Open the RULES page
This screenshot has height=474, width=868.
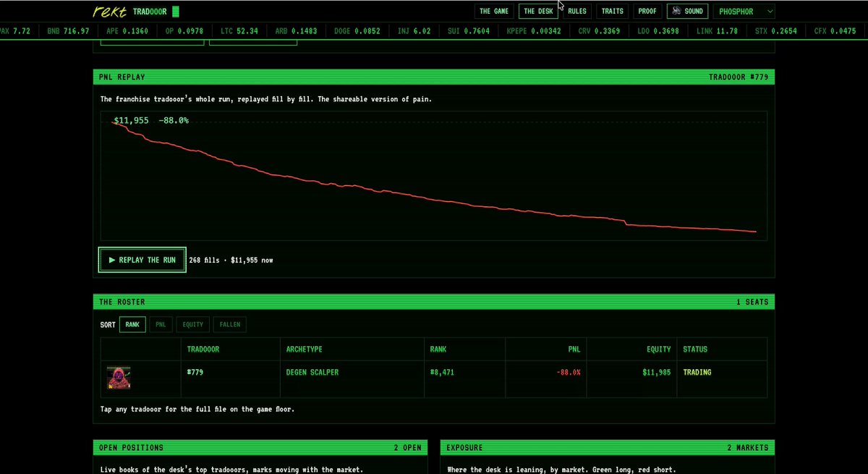[577, 12]
